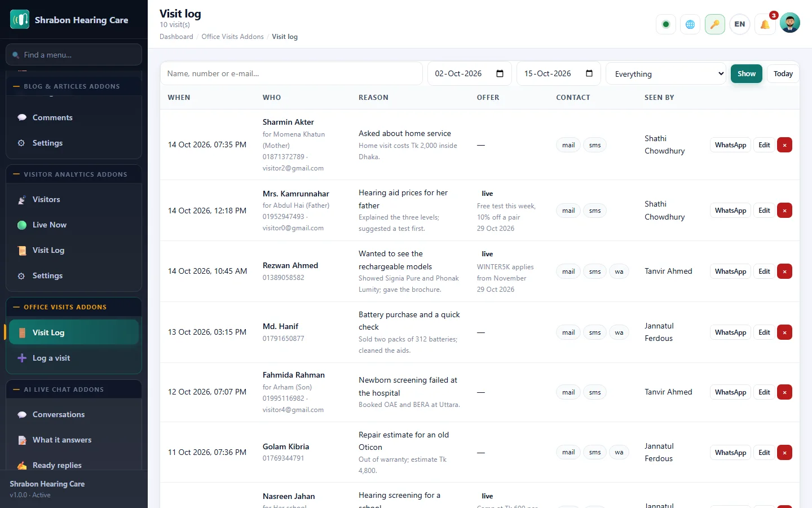Collapse the Office Visits Addons section
The height and width of the screenshot is (508, 812).
click(74, 307)
